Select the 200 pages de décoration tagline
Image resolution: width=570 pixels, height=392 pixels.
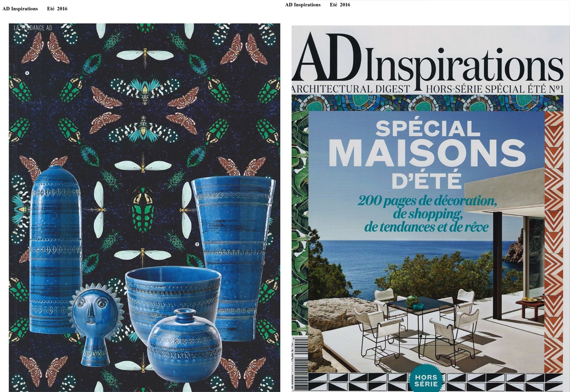(427, 214)
